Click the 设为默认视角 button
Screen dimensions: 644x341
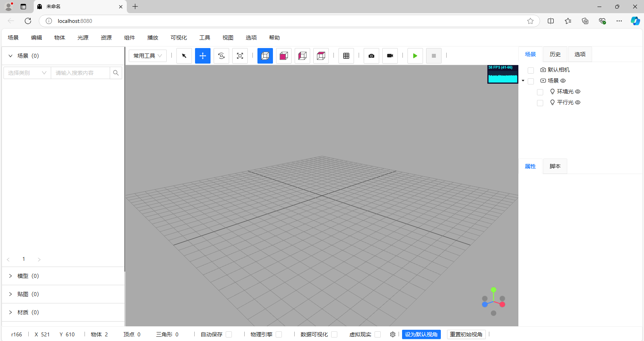(421, 334)
